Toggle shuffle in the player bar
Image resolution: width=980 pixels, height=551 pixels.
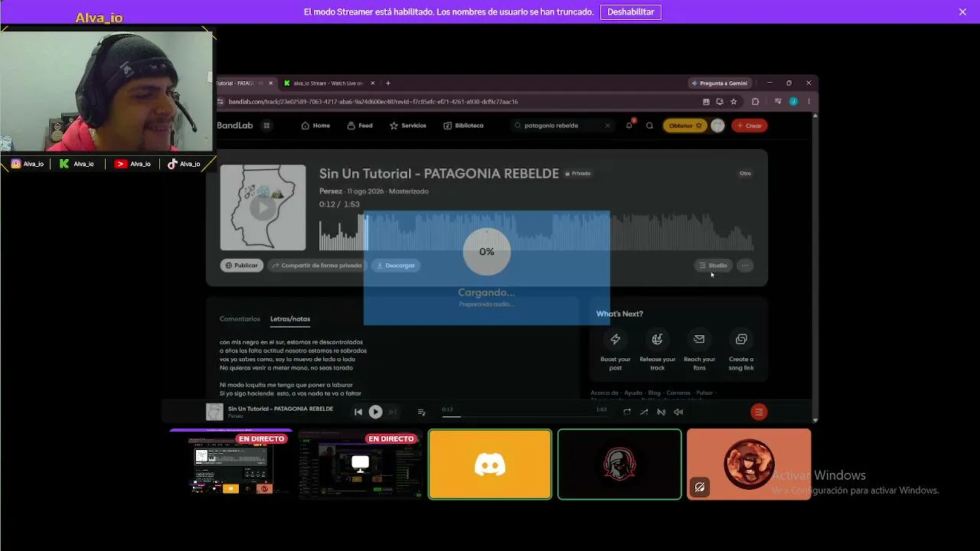[x=644, y=412]
